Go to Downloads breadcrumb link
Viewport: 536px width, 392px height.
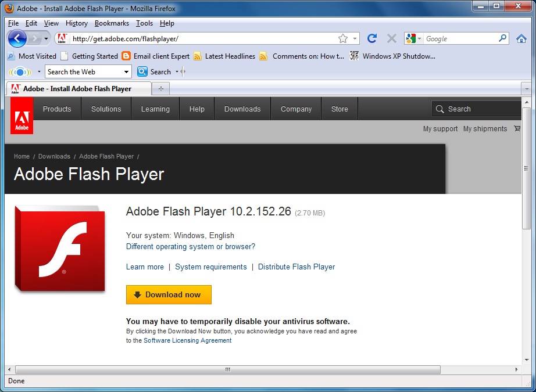coord(54,156)
